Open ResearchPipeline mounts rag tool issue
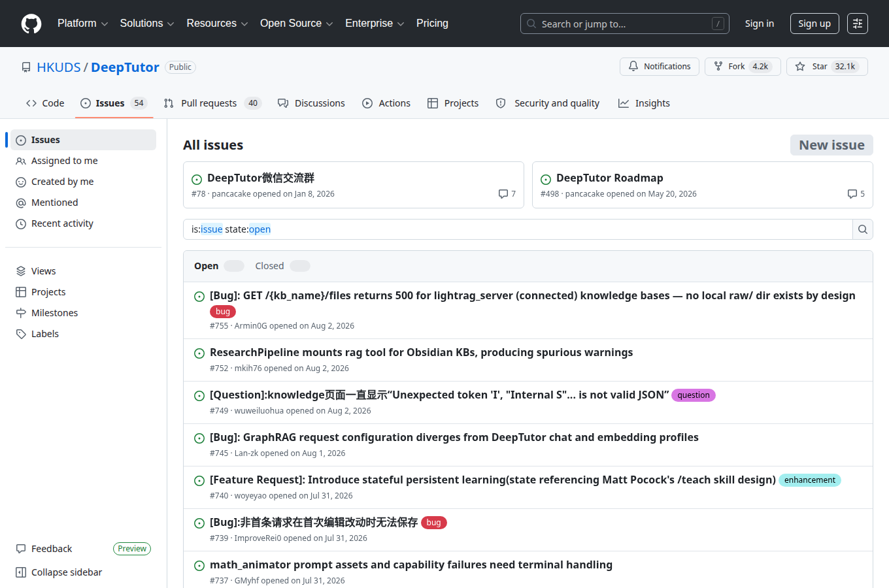889x588 pixels. [x=421, y=352]
